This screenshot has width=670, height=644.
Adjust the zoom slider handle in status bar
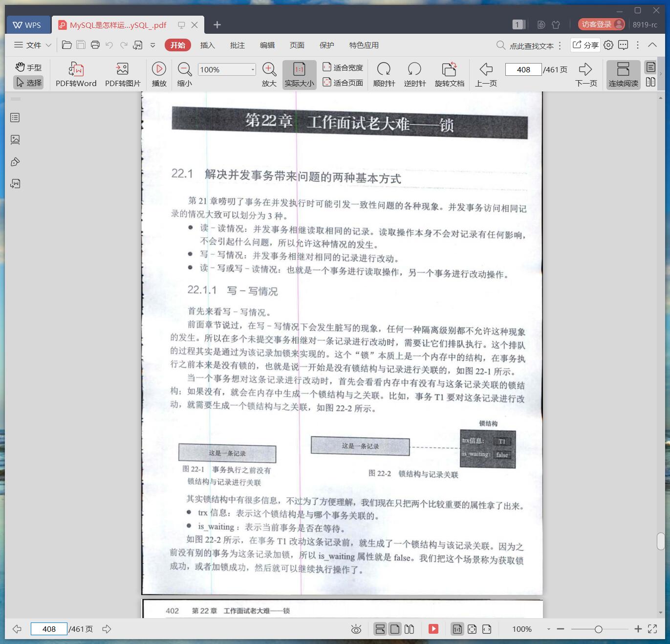pos(598,629)
